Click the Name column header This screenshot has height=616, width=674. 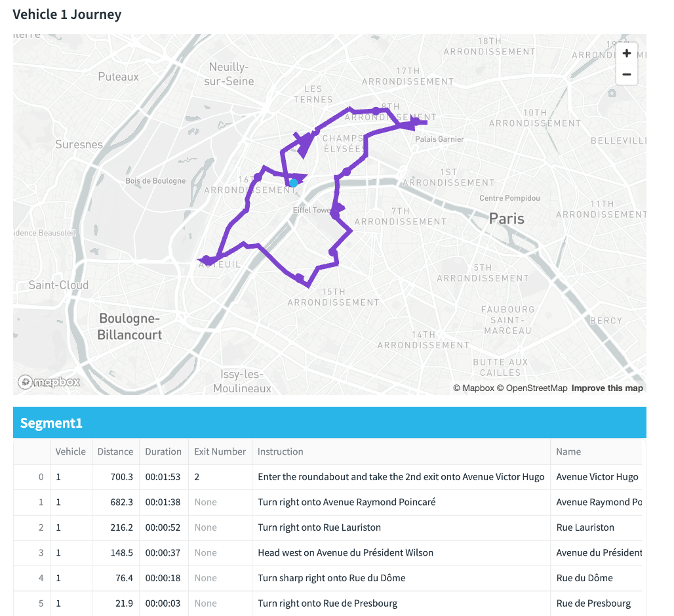click(x=568, y=451)
